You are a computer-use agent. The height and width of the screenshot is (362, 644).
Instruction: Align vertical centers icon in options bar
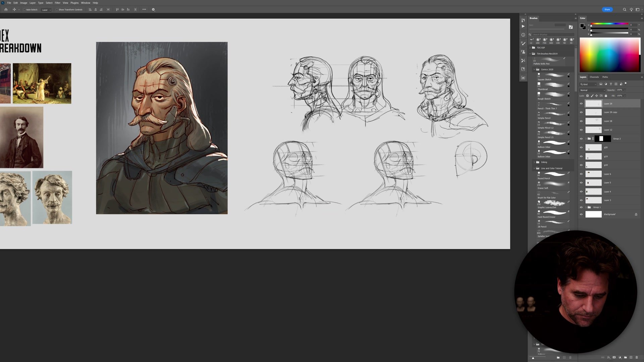tap(123, 9)
